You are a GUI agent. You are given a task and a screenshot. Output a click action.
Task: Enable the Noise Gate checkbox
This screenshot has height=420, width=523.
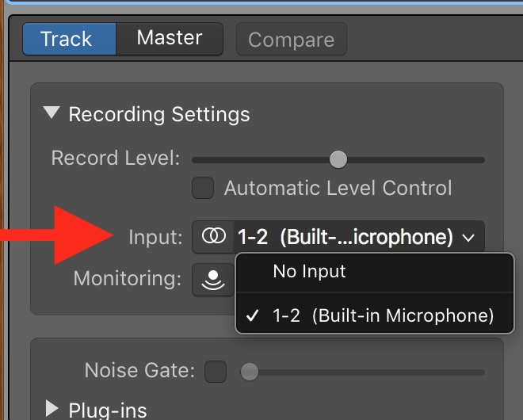pyautogui.click(x=215, y=370)
